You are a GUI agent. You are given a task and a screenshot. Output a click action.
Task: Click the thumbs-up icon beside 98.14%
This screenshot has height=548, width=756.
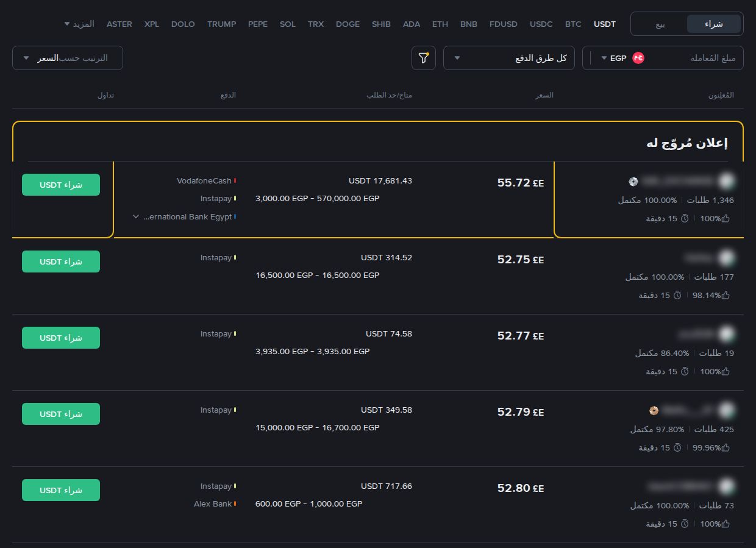pos(726,295)
